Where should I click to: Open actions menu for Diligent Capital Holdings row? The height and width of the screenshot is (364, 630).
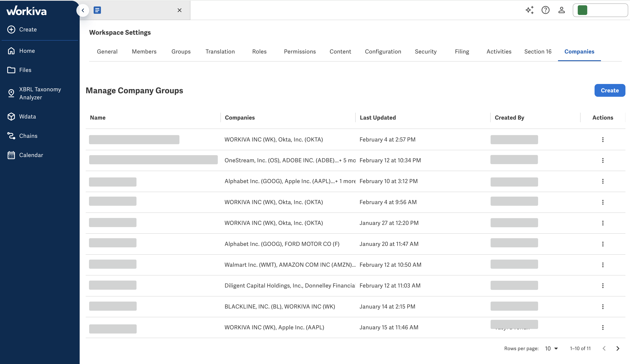coord(603,286)
